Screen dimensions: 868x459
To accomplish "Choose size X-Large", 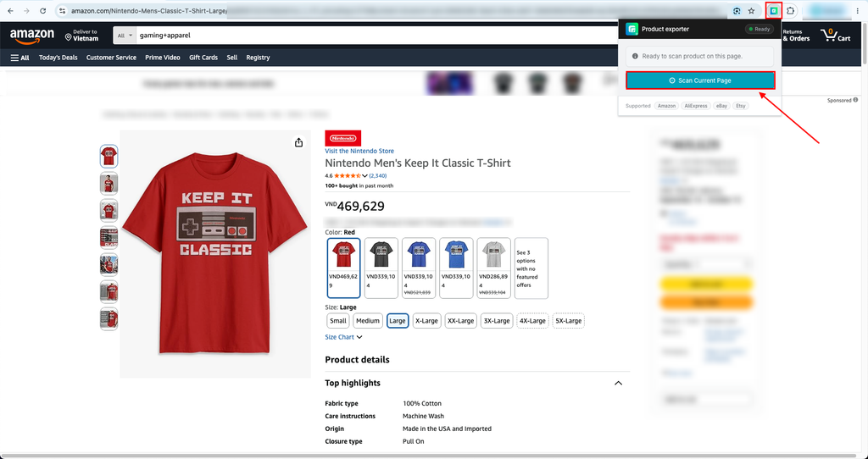I will [x=427, y=321].
